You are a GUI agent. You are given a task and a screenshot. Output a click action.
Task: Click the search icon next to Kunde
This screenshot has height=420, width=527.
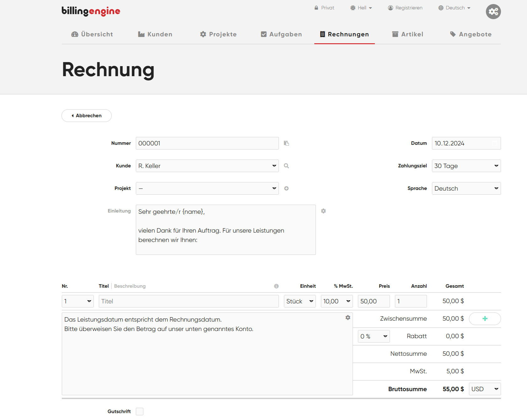coord(286,166)
